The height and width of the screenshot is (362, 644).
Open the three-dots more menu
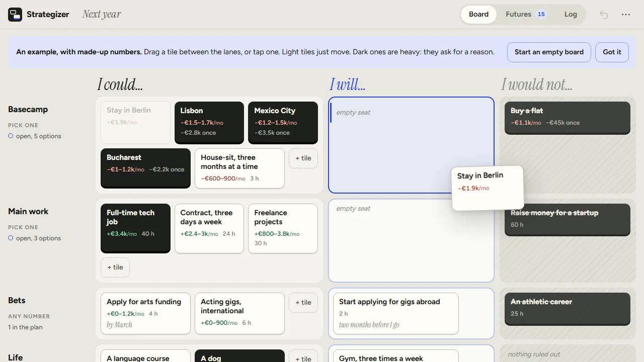(626, 15)
